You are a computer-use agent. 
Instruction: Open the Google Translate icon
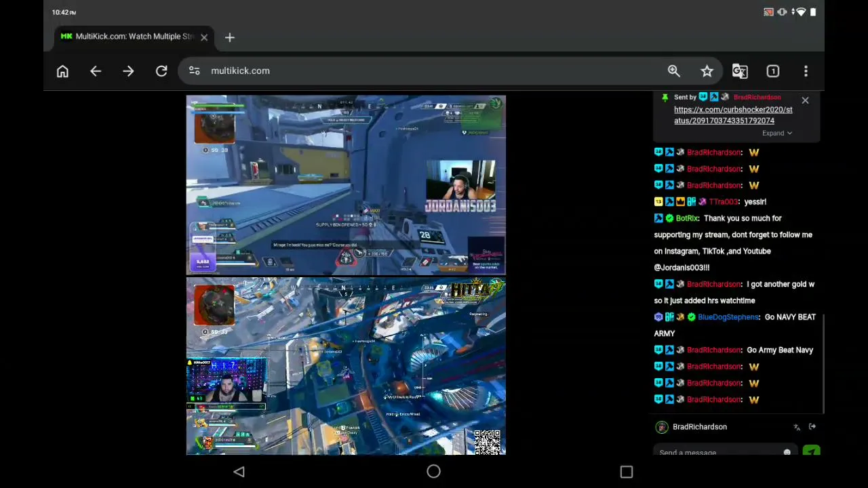pyautogui.click(x=740, y=71)
